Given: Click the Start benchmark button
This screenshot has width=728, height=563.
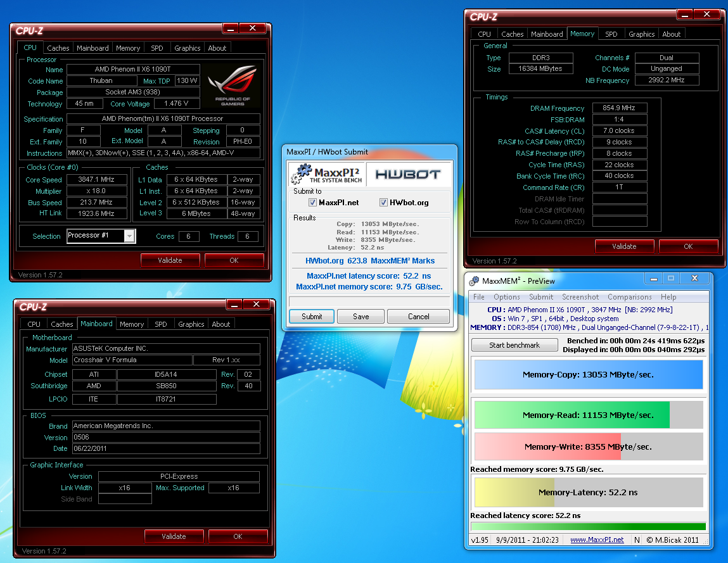Looking at the screenshot, I should [x=514, y=345].
